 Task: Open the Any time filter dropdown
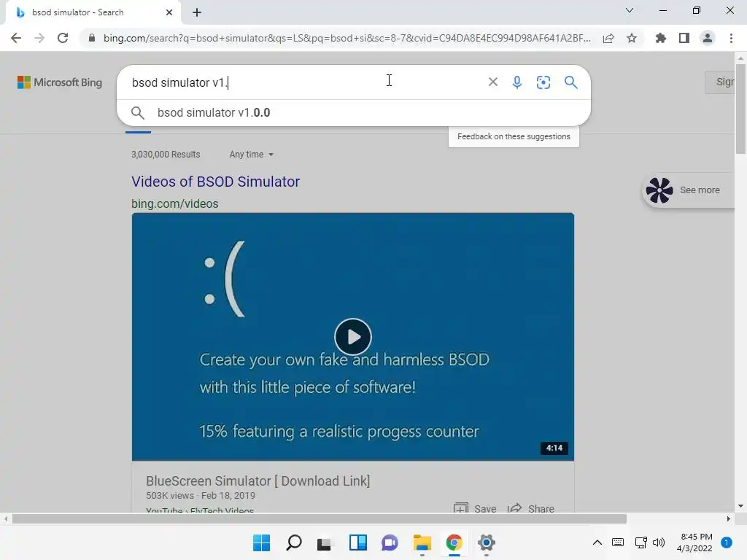coord(251,155)
